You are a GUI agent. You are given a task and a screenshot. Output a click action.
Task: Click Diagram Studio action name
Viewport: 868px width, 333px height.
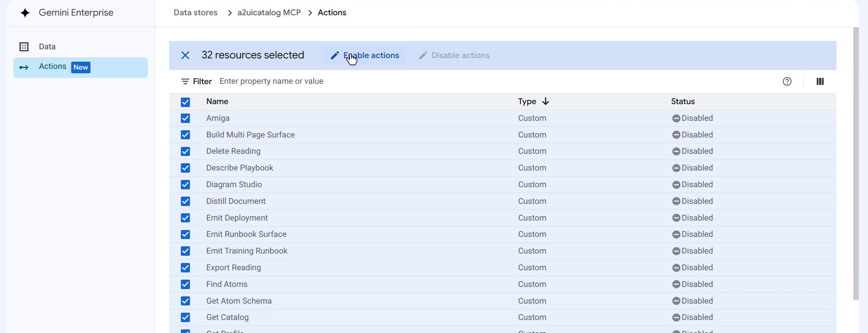click(x=234, y=185)
